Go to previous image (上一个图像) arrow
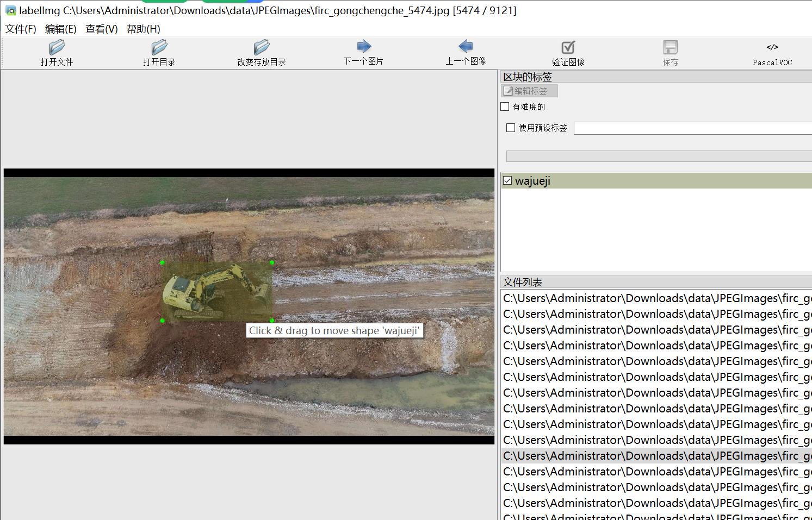The width and height of the screenshot is (812, 520). point(466,47)
